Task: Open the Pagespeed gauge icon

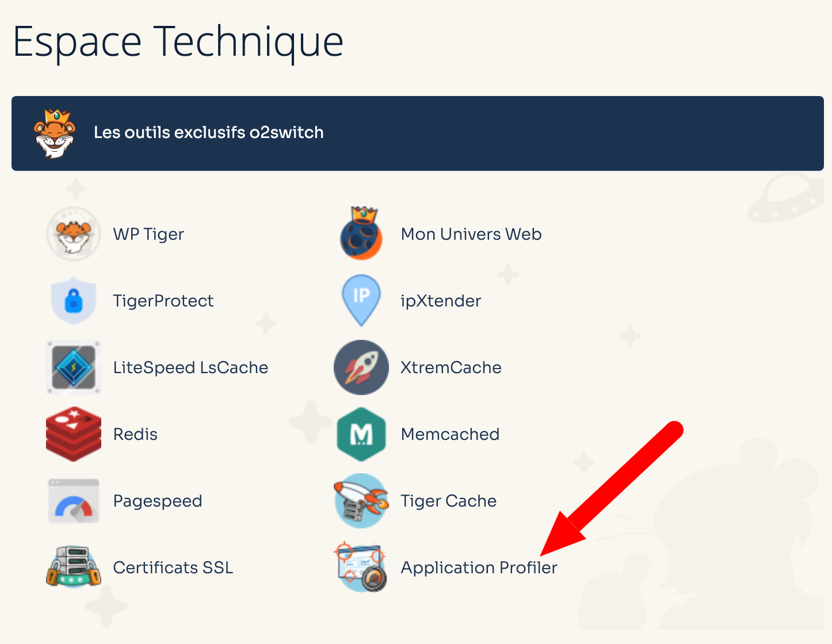Action: point(74,501)
